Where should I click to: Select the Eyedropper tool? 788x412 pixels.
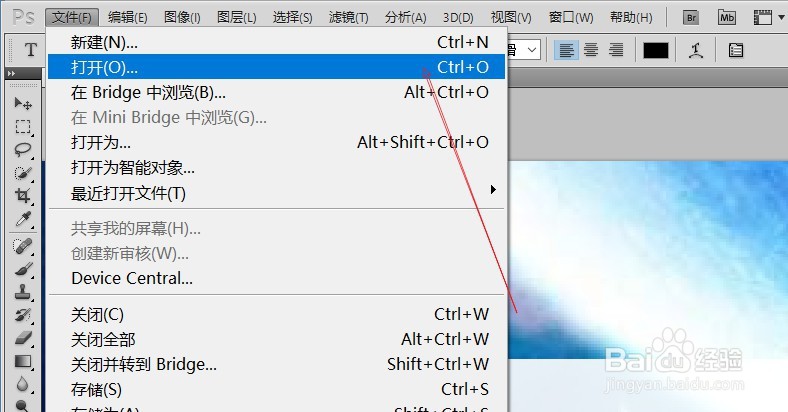click(x=23, y=219)
